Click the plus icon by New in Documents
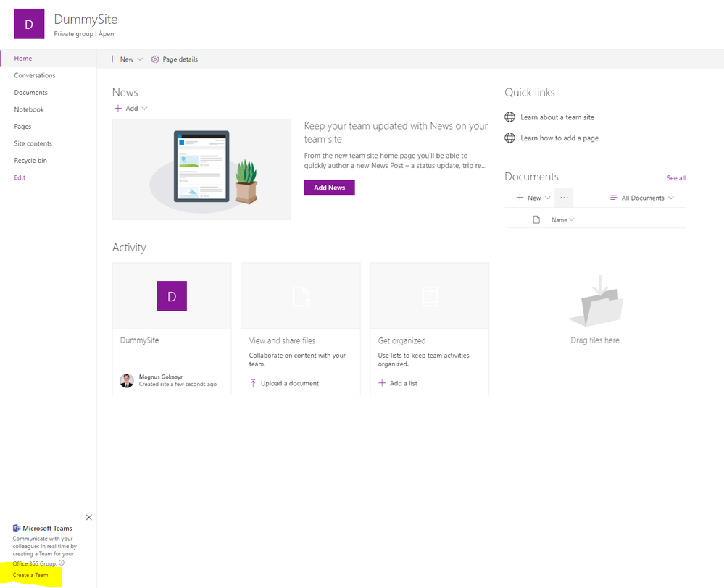Viewport: 724px width, 588px height. tap(520, 198)
